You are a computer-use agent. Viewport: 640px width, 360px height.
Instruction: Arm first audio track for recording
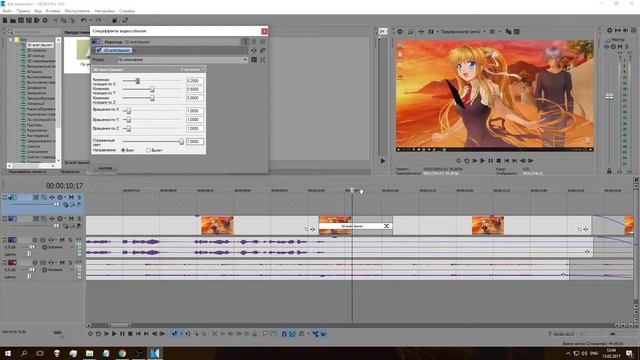click(35, 240)
